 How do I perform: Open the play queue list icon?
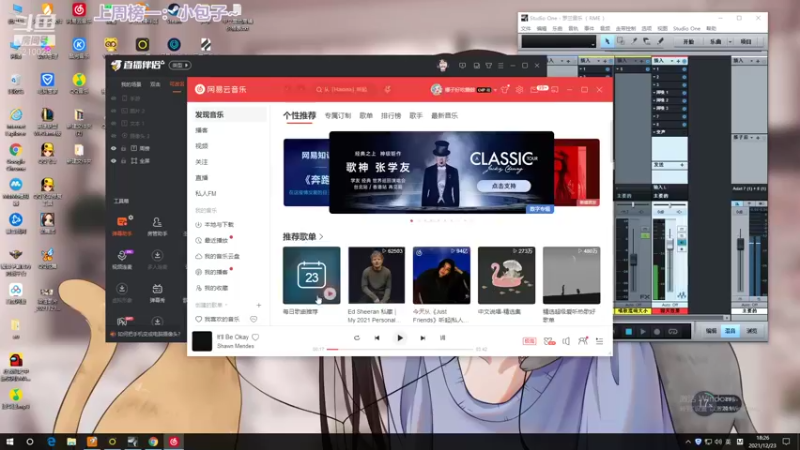[599, 341]
